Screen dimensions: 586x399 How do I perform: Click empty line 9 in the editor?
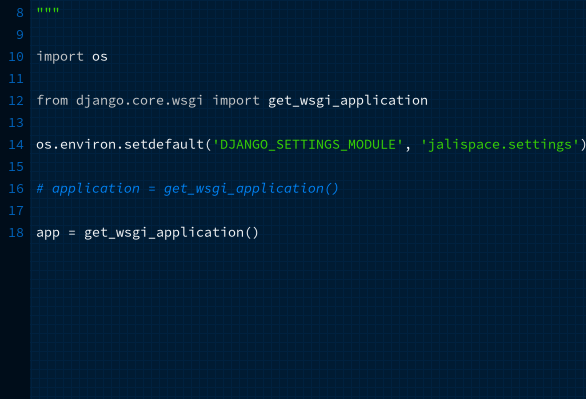click(308, 35)
